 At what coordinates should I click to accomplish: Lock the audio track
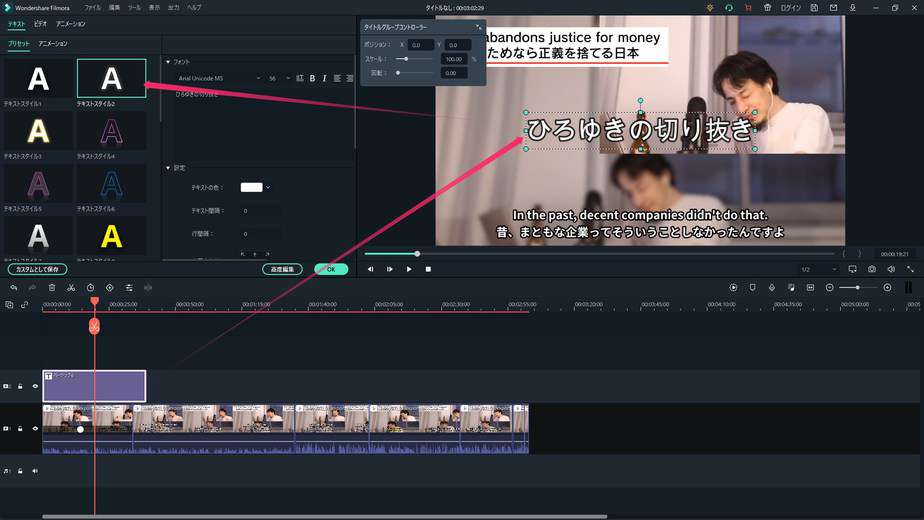(x=20, y=471)
